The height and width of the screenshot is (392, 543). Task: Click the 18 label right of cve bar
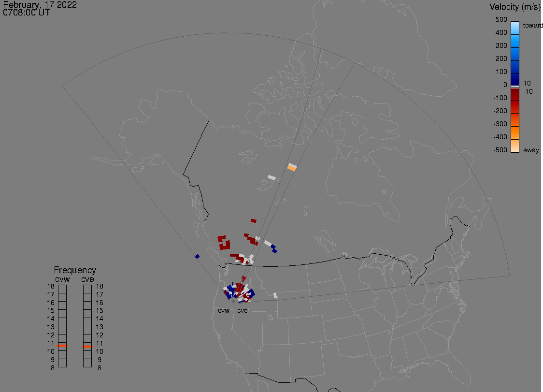pyautogui.click(x=100, y=286)
